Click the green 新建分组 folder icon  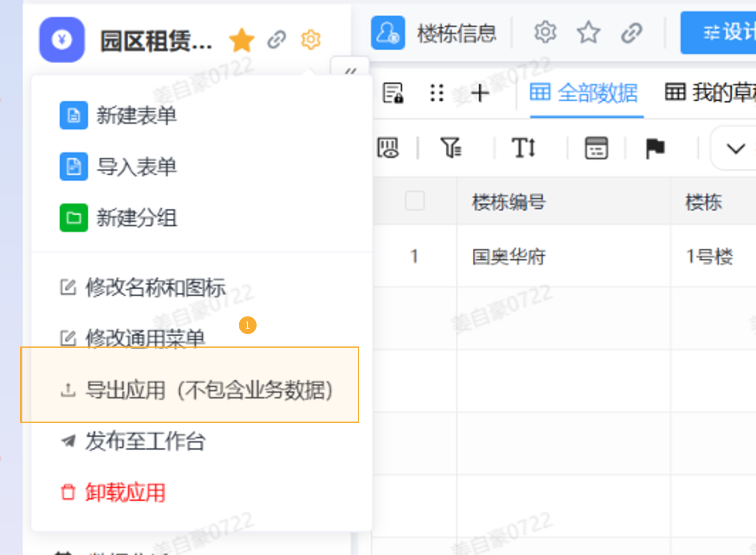74,218
